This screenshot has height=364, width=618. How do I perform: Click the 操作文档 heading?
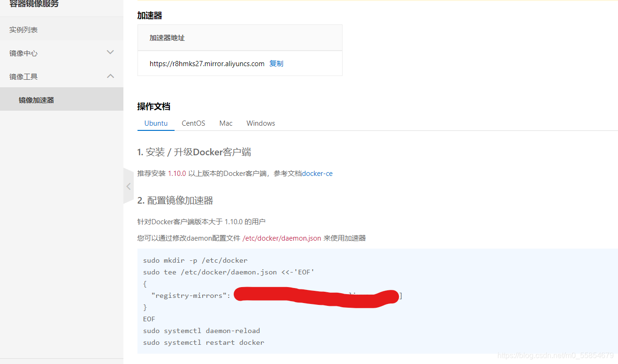(154, 106)
